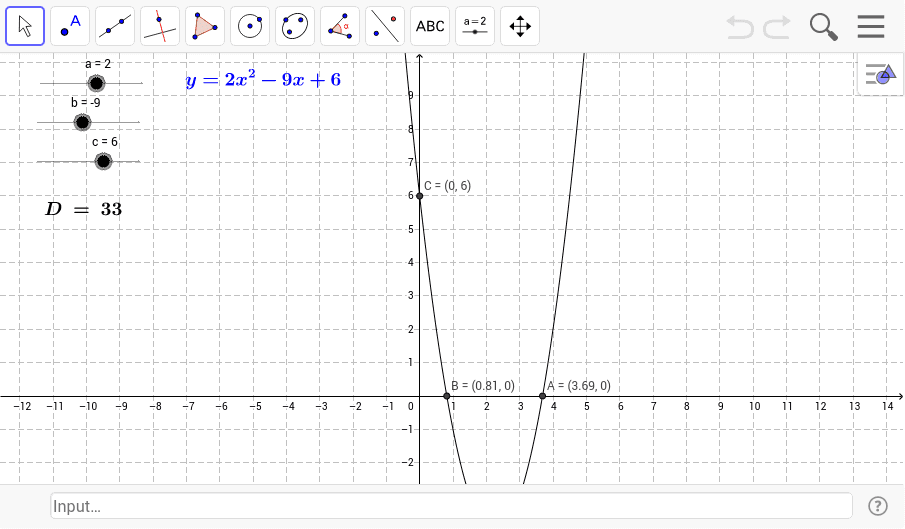This screenshot has height=529, width=905.
Task: Click x-axis tick label -5
Action: 255,406
